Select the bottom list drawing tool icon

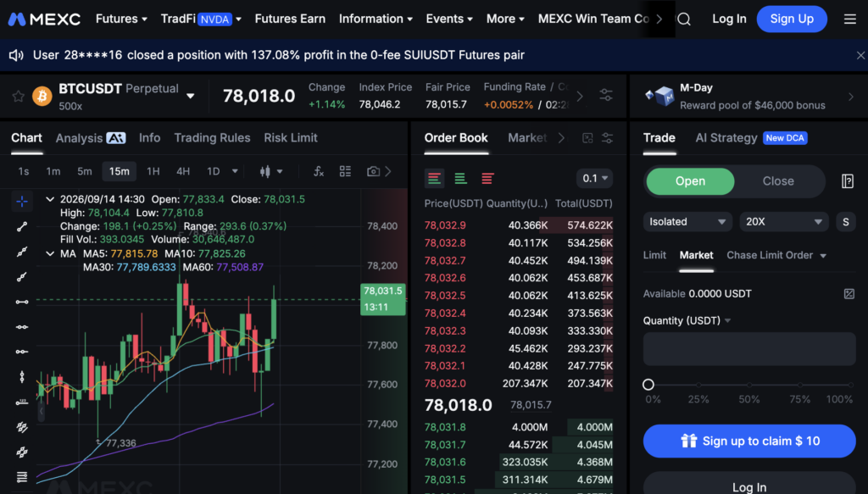[21, 477]
